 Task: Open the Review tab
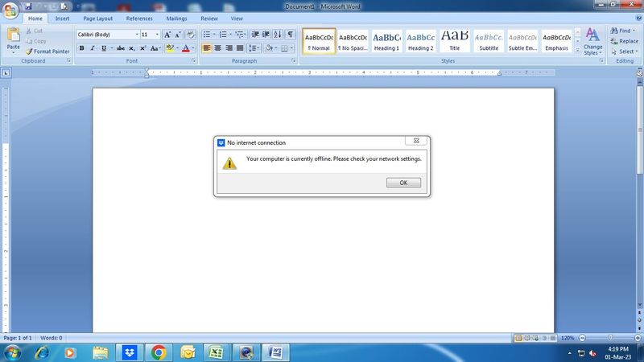coord(209,19)
